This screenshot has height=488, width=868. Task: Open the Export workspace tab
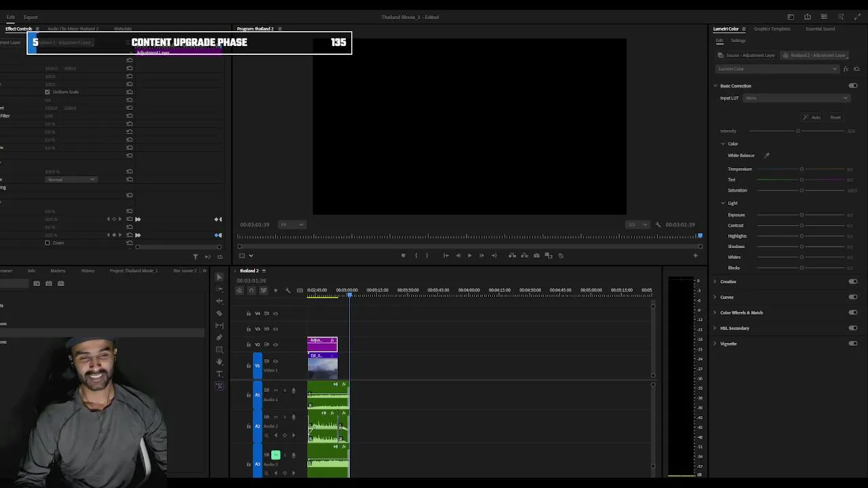click(31, 17)
